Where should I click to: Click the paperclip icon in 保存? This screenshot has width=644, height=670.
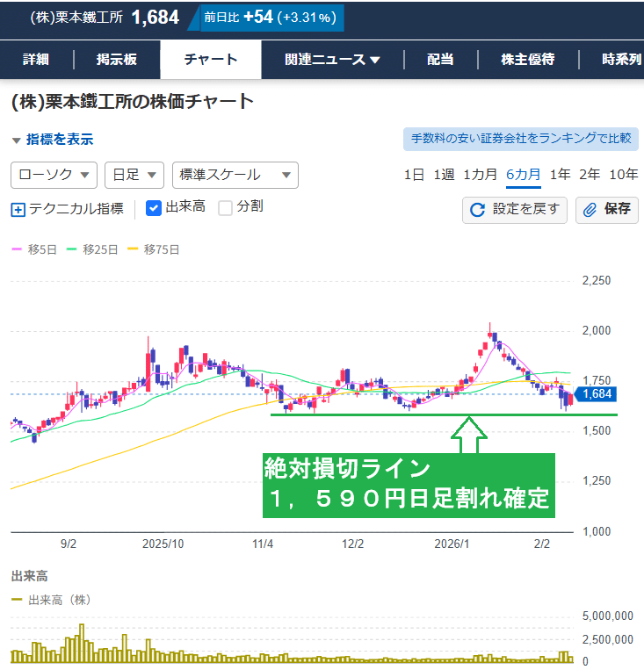(x=590, y=210)
